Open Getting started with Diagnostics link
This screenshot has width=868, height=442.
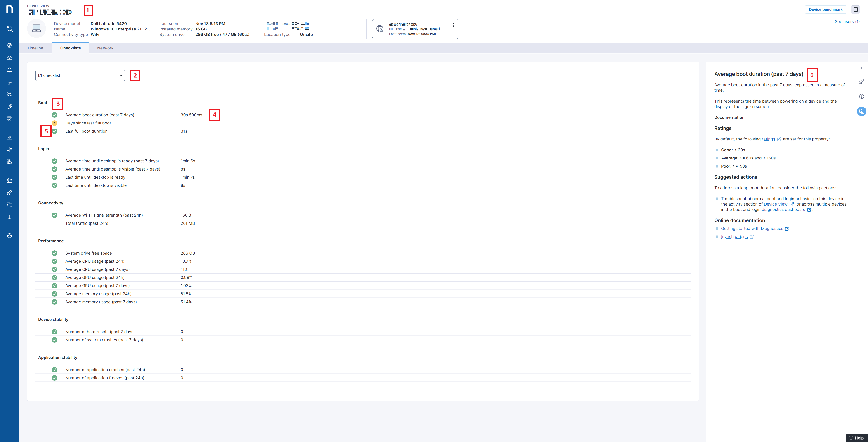tap(752, 229)
